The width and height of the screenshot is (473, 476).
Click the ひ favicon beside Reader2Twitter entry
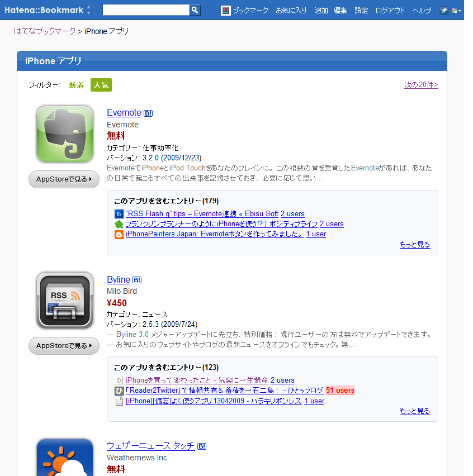[119, 391]
